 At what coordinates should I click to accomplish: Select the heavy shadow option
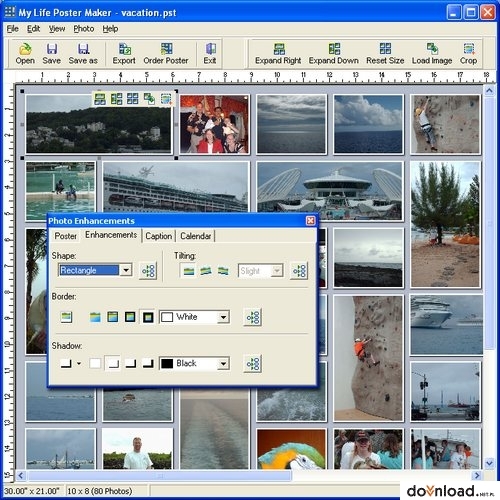[x=148, y=363]
